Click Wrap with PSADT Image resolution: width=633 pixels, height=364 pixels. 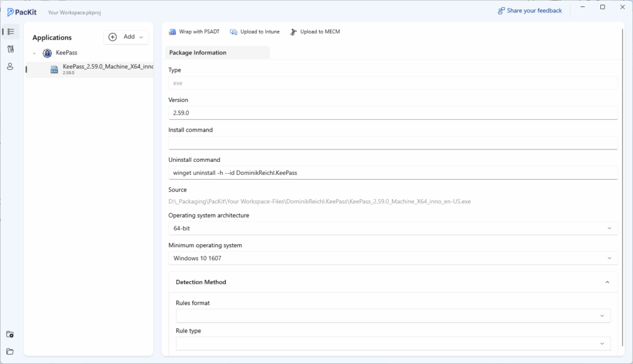point(194,32)
